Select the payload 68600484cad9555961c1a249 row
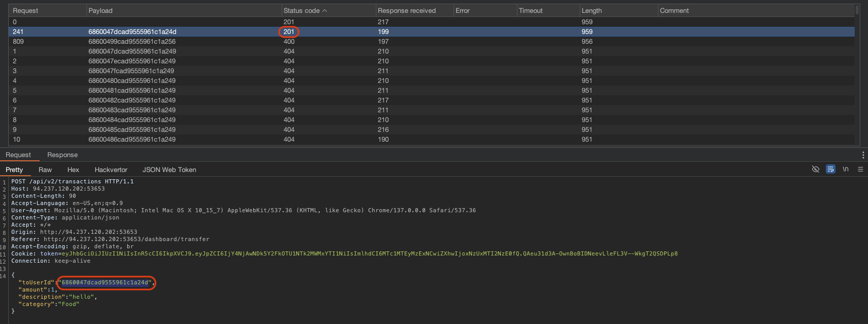This screenshot has width=868, height=324. 431,120
